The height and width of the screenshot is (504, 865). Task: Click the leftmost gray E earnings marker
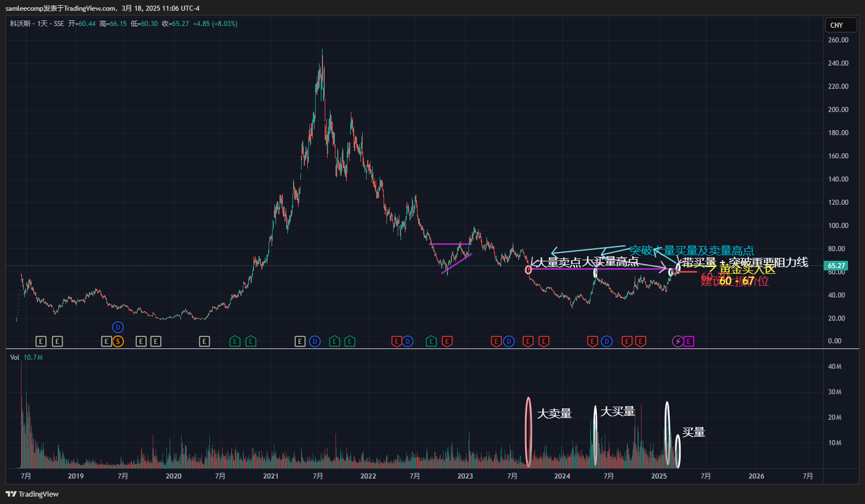coord(41,341)
